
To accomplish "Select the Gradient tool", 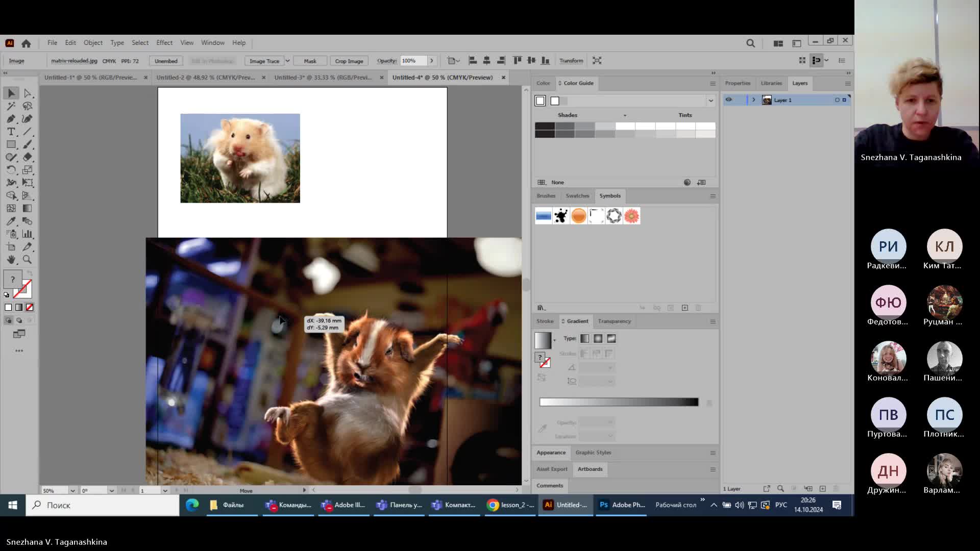I will click(28, 208).
